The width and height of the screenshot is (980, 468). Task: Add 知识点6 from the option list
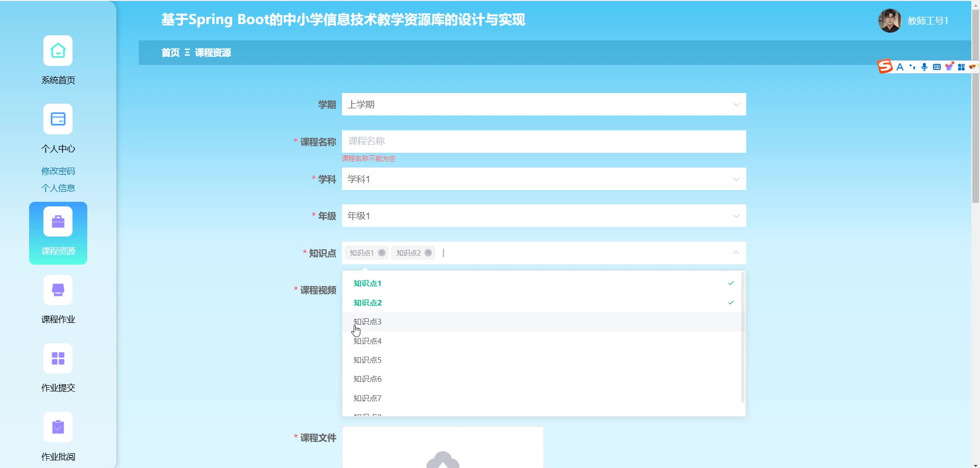tap(544, 379)
